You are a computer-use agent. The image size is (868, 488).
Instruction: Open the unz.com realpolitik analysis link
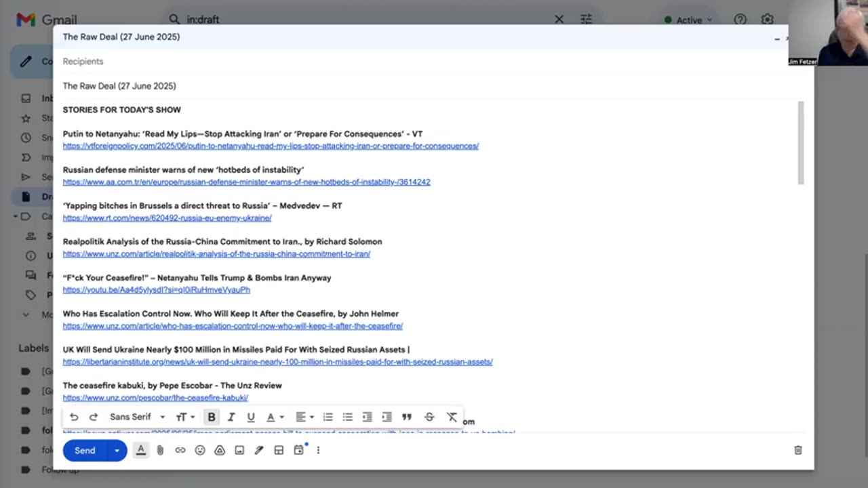216,254
